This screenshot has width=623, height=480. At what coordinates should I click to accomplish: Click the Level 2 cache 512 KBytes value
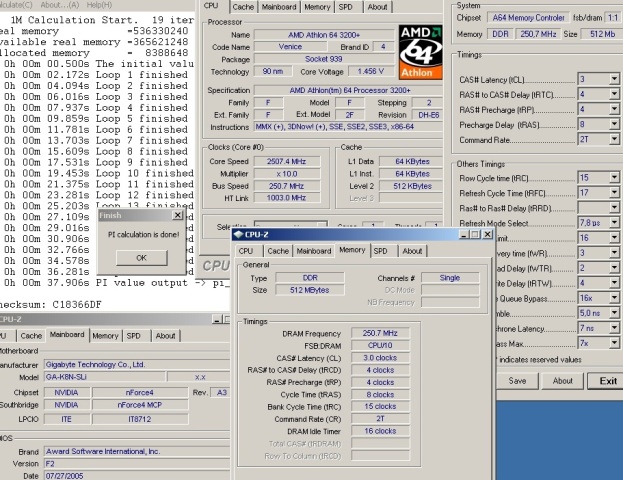tap(412, 186)
